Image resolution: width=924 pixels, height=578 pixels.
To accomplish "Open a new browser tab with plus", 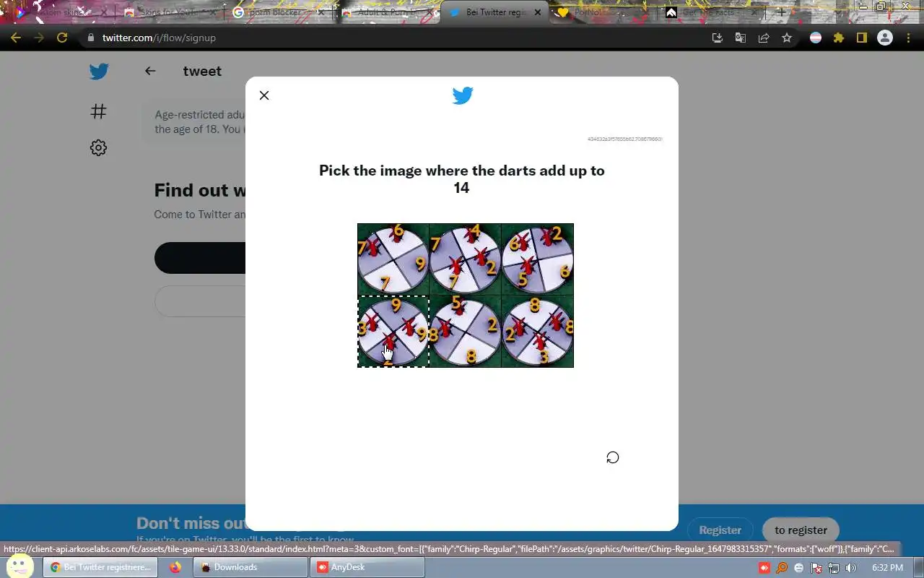I will [780, 12].
